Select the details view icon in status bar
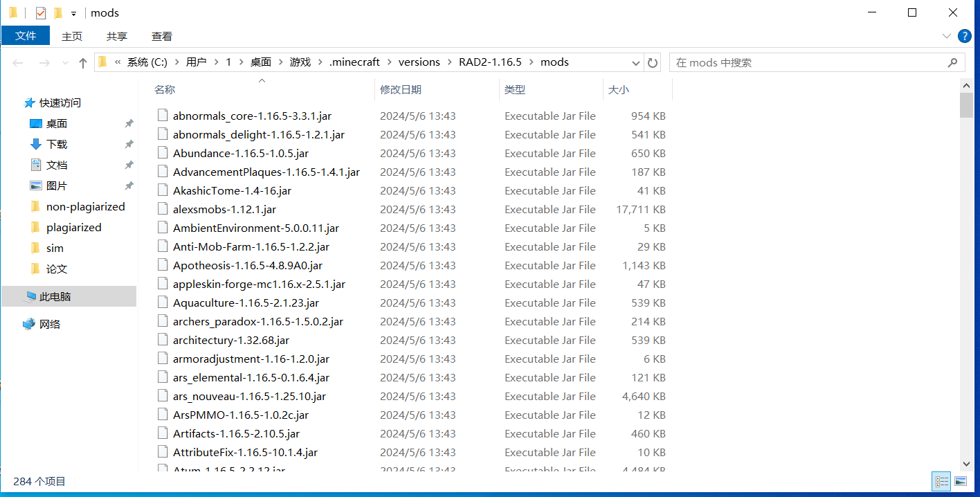 coord(941,481)
